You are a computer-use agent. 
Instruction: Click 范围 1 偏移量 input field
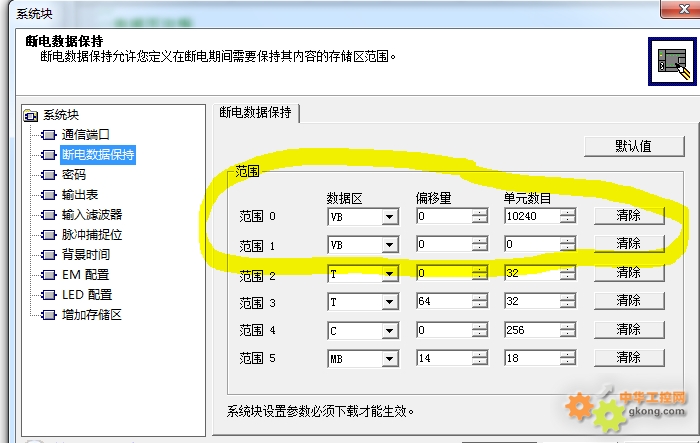tap(444, 244)
